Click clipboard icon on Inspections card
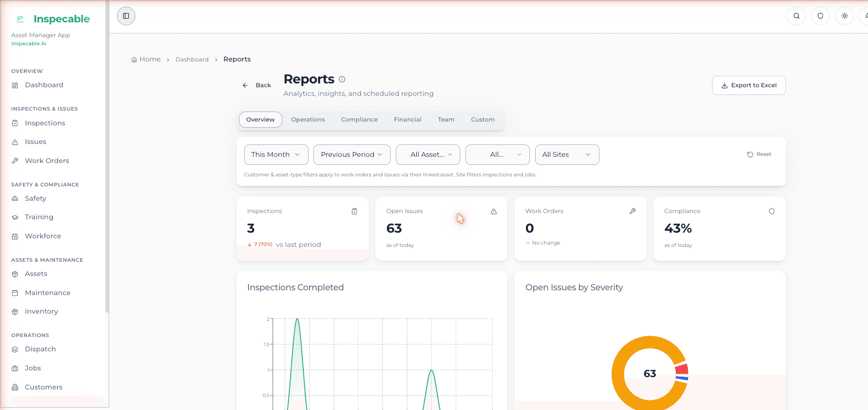This screenshot has width=868, height=410. (354, 211)
